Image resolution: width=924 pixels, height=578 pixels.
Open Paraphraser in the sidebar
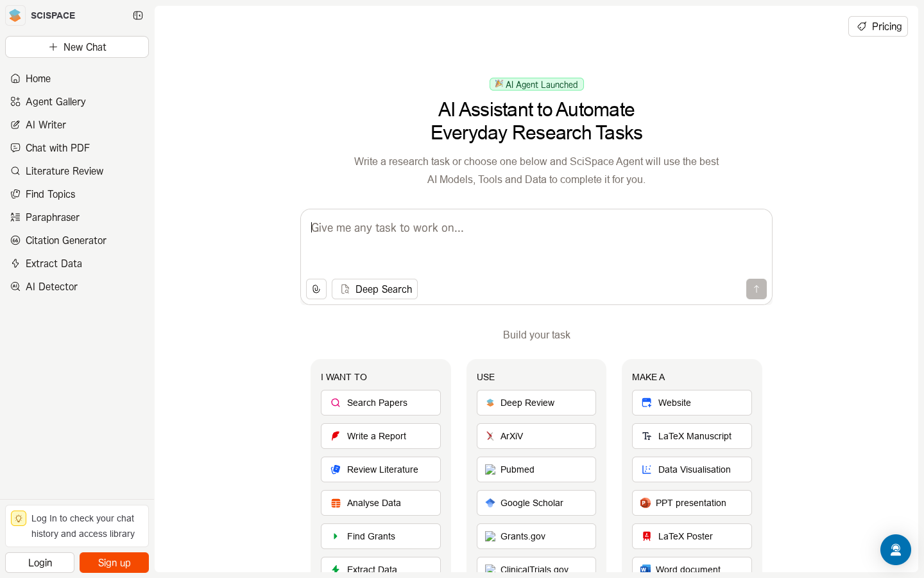77,217
